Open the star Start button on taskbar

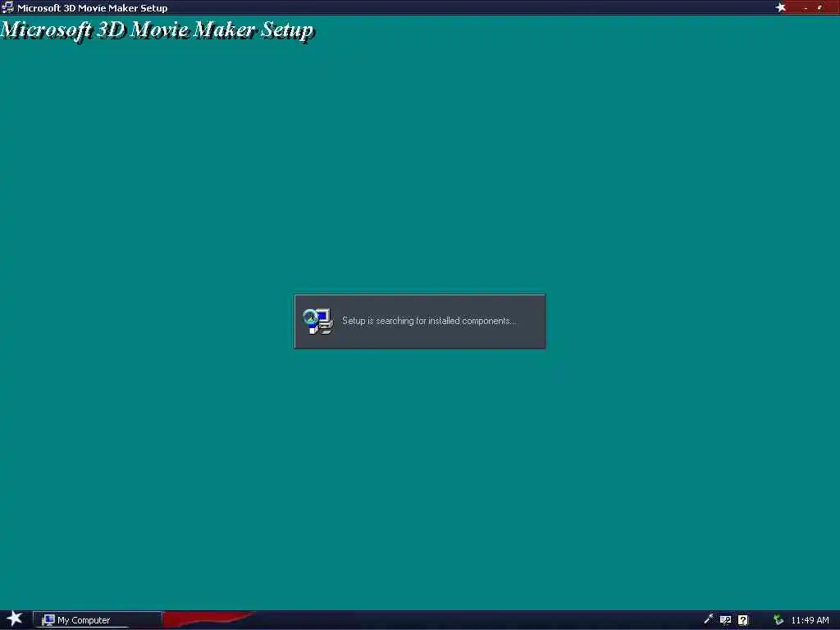click(15, 619)
